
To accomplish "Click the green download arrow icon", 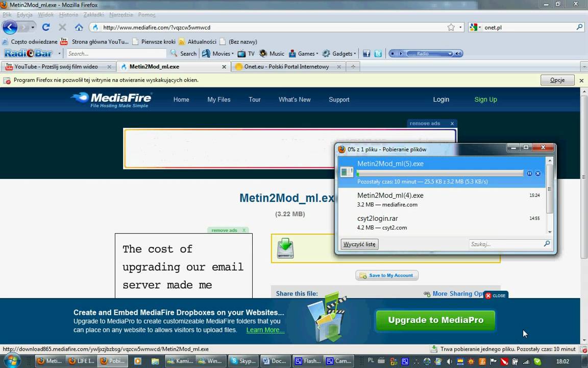I will [285, 248].
